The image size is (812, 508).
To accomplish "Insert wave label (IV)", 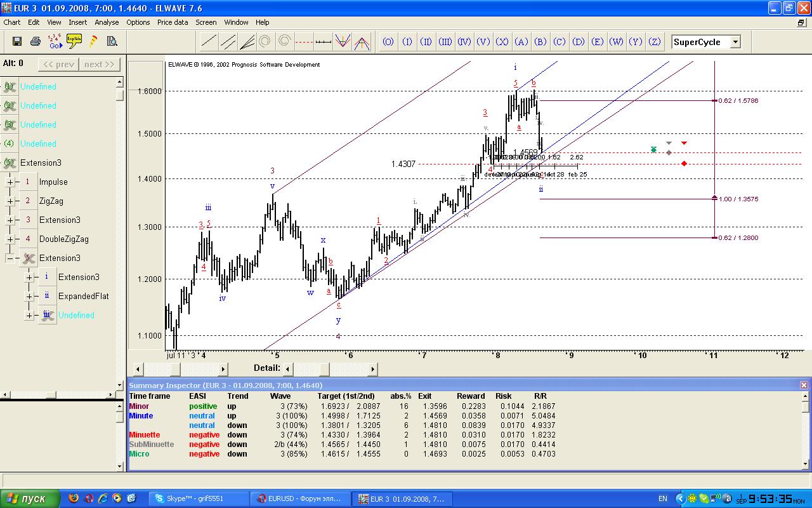I will tap(464, 42).
